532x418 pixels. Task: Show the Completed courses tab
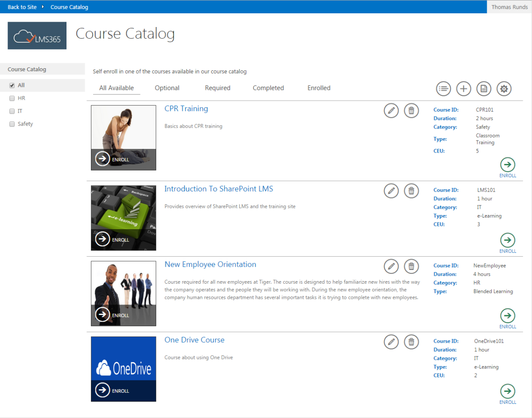click(x=268, y=88)
